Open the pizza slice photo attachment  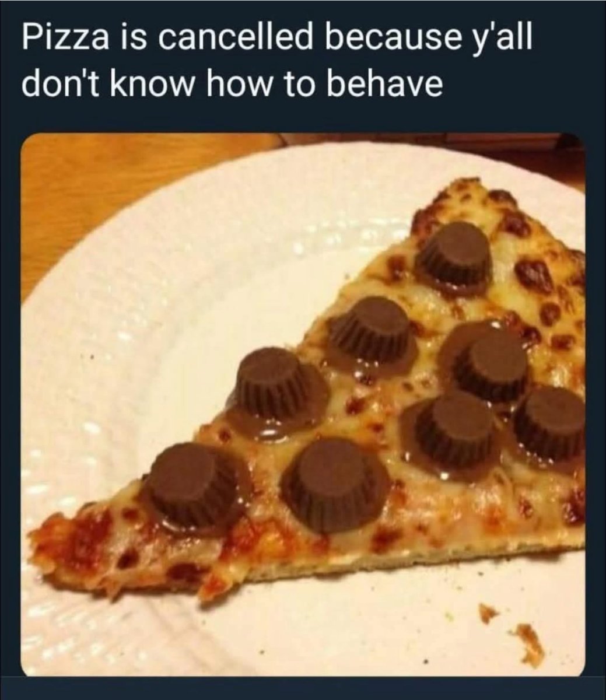(x=303, y=405)
